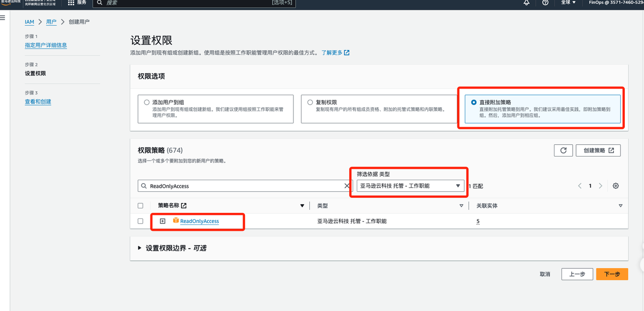Open the learn more link
Viewport: 644px width, 311px height.
(336, 52)
